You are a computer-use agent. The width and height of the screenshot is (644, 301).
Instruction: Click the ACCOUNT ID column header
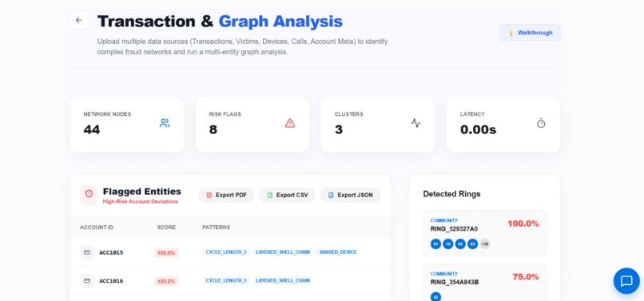[x=97, y=227]
